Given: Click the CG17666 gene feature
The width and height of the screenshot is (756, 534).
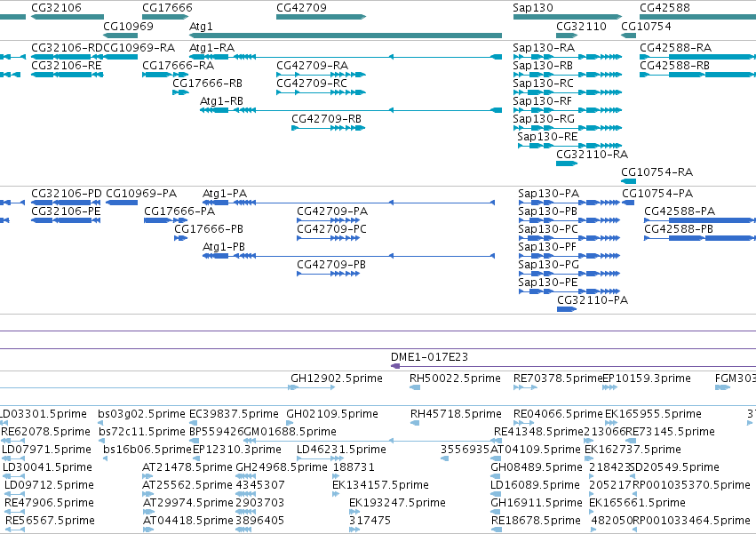Looking at the screenshot, I should point(165,17).
